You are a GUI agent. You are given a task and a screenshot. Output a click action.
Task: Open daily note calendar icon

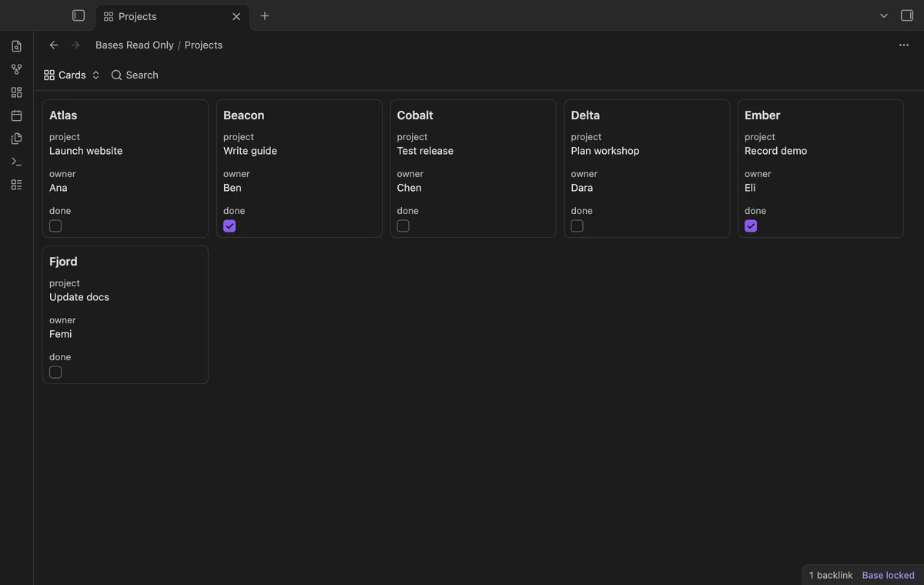pyautogui.click(x=16, y=115)
